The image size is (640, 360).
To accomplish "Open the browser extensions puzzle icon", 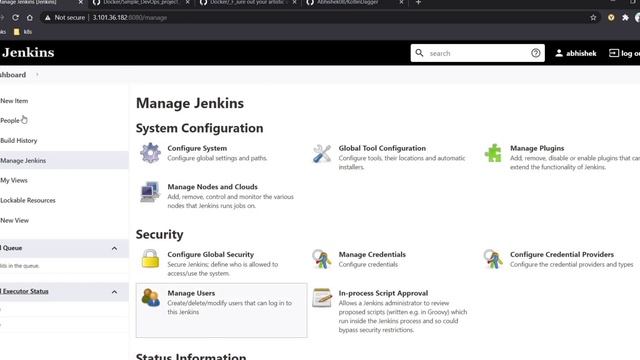I will point(625,18).
